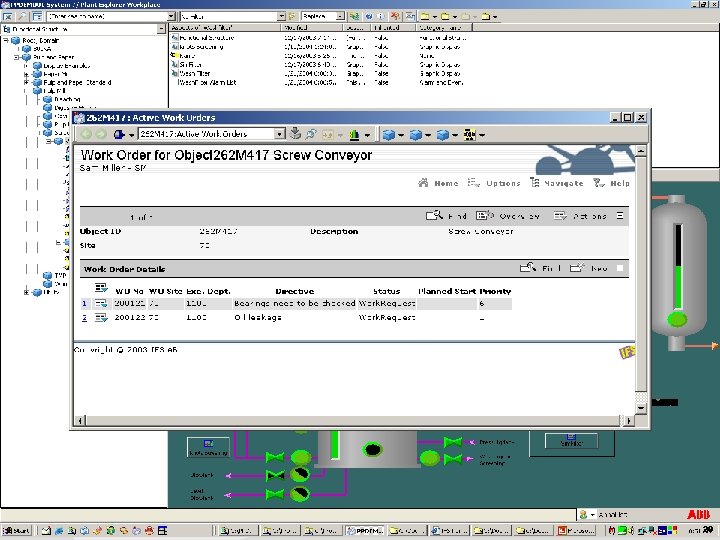Click the boxed button at lower right of graphic
Viewport: 720px width, 540px height.
pyautogui.click(x=571, y=441)
